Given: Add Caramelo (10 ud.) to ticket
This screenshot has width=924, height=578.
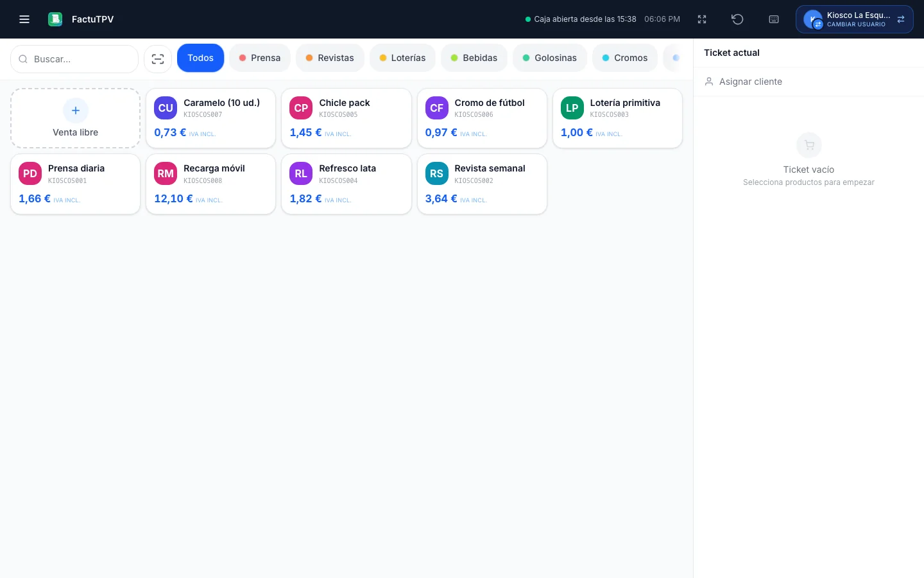Looking at the screenshot, I should pos(211,118).
